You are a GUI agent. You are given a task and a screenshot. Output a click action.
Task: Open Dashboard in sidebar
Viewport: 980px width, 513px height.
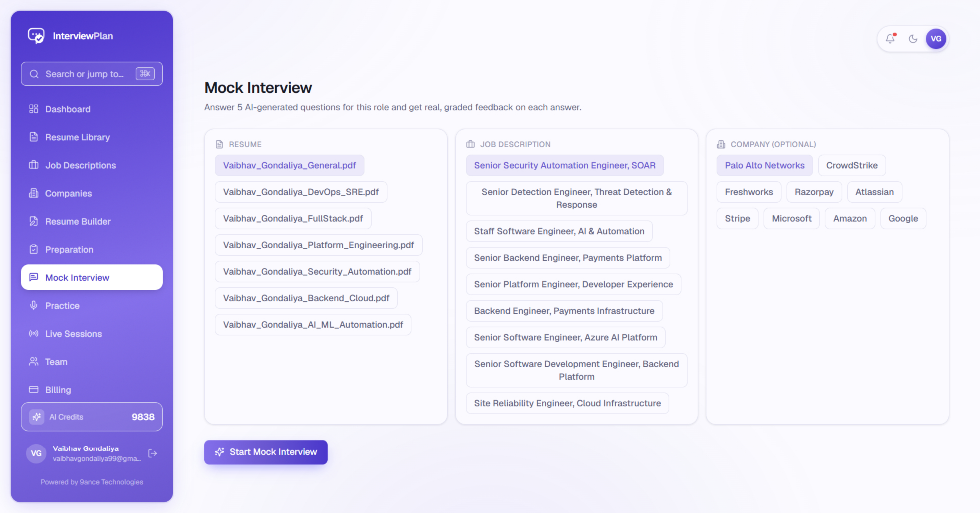92,109
